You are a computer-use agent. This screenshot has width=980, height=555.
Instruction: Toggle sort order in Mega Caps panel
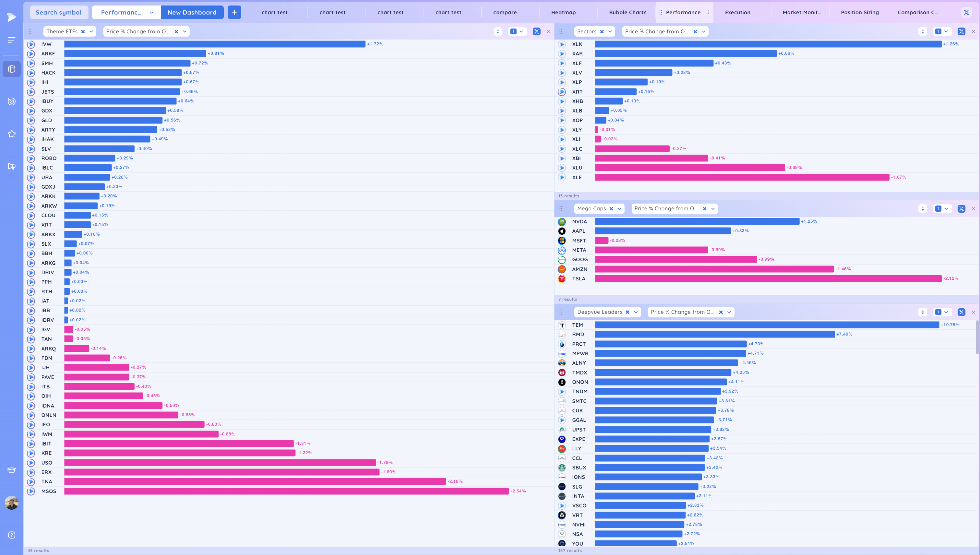coord(922,208)
